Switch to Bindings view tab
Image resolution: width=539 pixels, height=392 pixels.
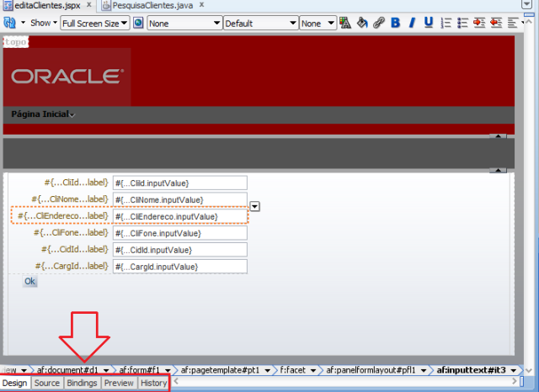coord(82,383)
